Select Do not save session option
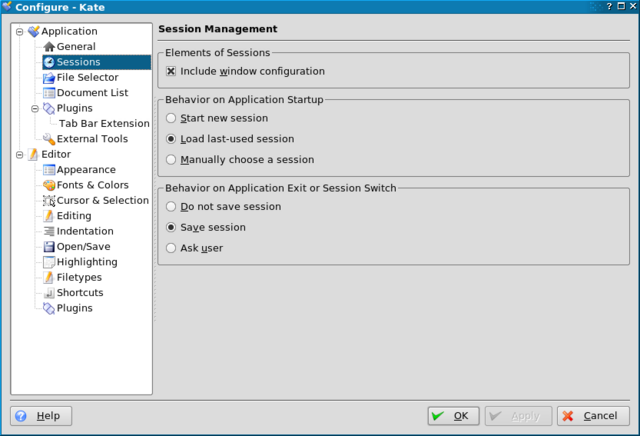Image resolution: width=640 pixels, height=436 pixels. pos(171,207)
